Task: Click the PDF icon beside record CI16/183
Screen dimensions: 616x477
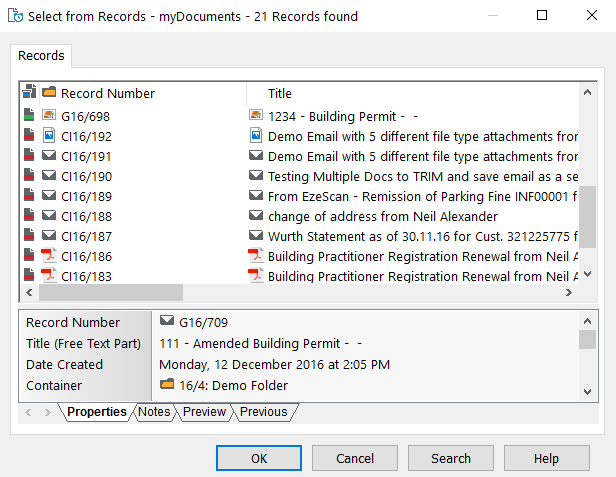Action: pos(49,276)
